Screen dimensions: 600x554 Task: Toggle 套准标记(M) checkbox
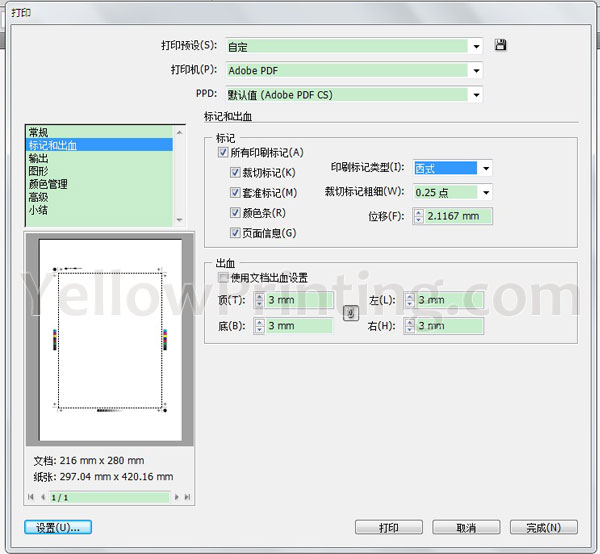(235, 192)
